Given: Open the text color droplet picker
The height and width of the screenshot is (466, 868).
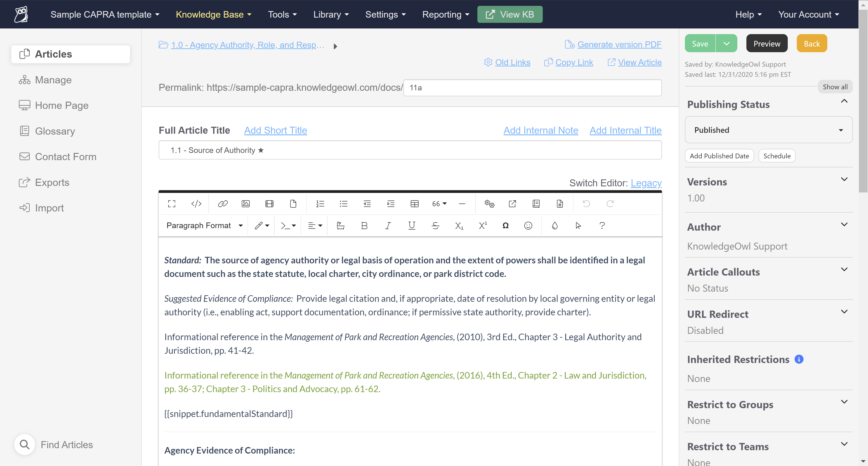Looking at the screenshot, I should 555,226.
